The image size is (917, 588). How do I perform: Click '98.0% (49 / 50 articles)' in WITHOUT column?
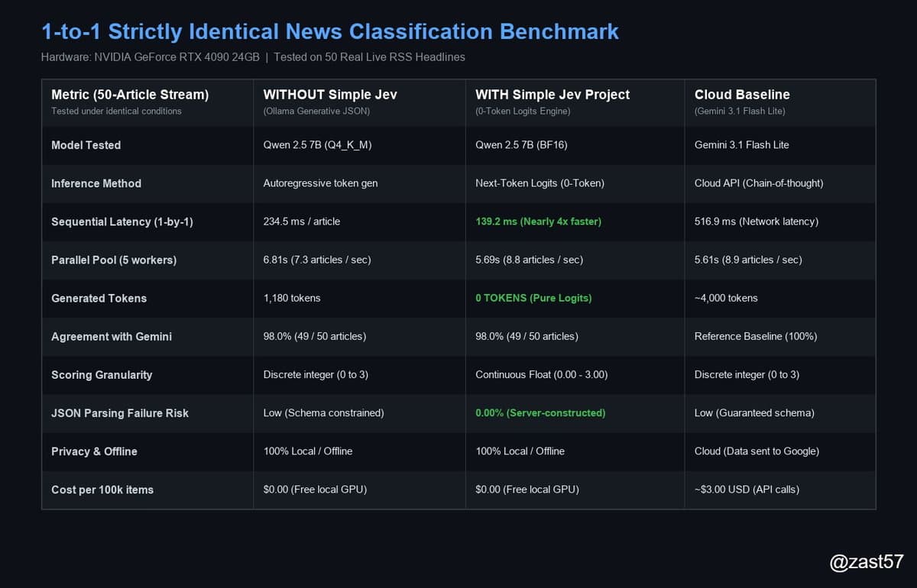(x=315, y=337)
